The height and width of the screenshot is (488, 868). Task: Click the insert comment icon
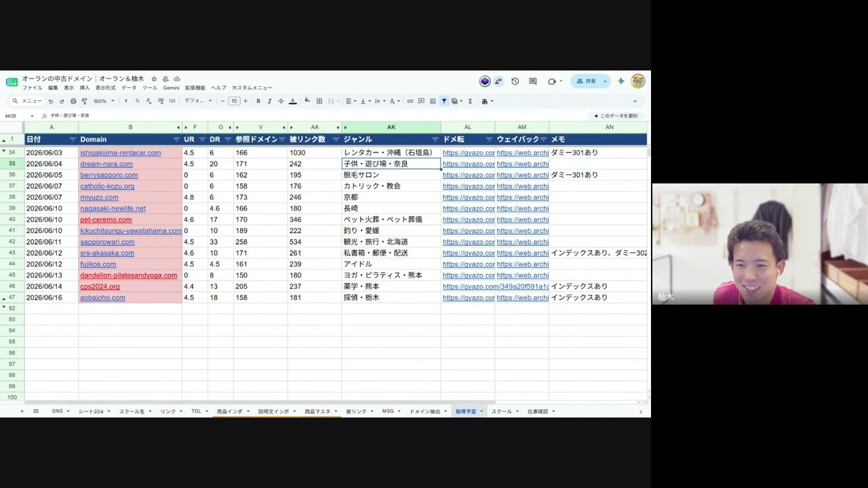tap(421, 101)
